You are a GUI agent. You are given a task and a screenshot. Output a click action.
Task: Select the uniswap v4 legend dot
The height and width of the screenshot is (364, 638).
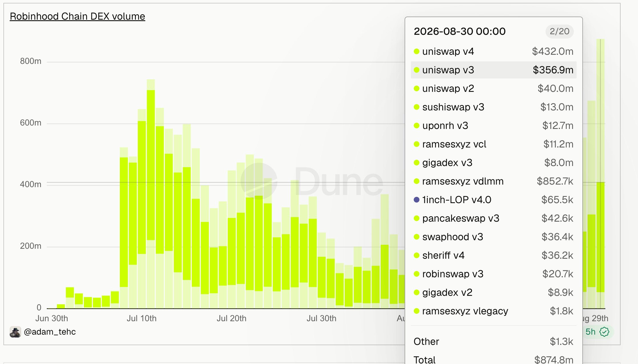click(417, 51)
